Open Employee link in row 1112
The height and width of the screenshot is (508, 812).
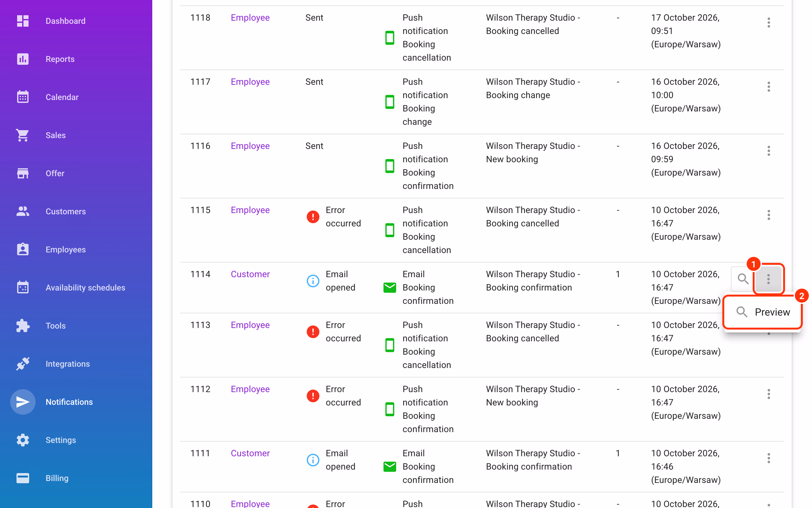coord(250,389)
